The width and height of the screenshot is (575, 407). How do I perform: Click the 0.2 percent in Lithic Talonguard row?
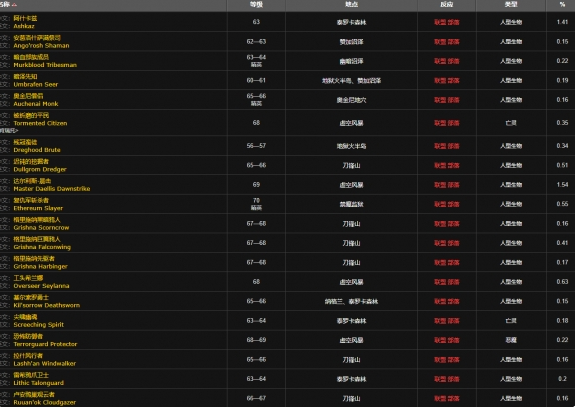tap(562, 379)
